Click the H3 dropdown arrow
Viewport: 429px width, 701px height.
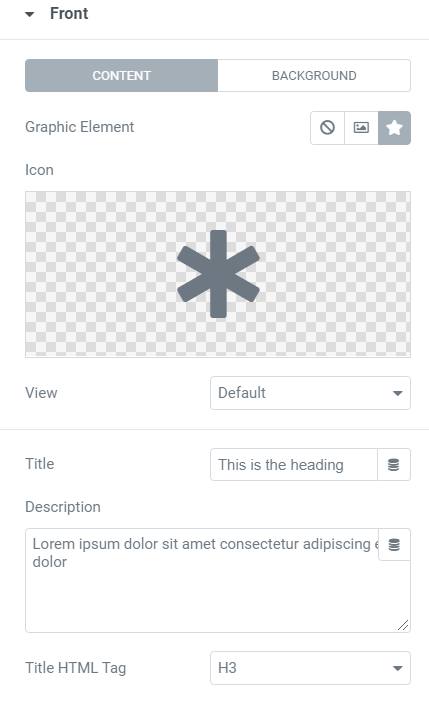point(397,668)
